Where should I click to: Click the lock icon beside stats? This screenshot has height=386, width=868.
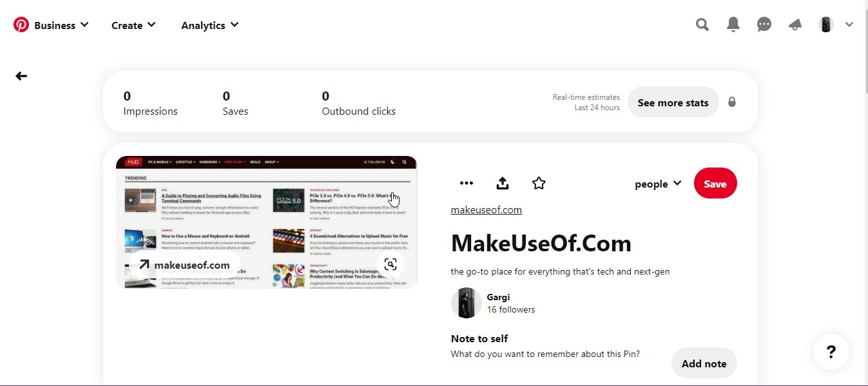732,102
